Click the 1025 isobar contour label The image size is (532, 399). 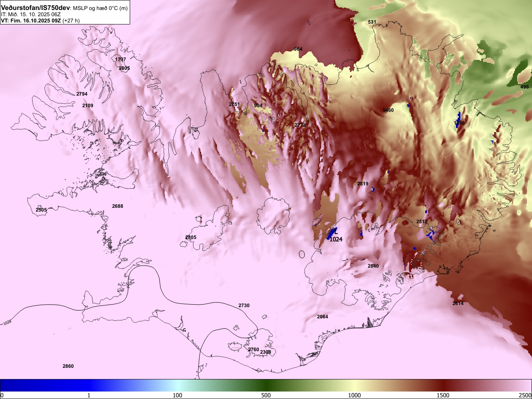[x=7, y=323]
